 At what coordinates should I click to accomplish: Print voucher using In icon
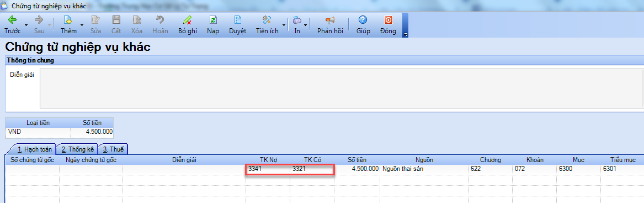pyautogui.click(x=297, y=20)
